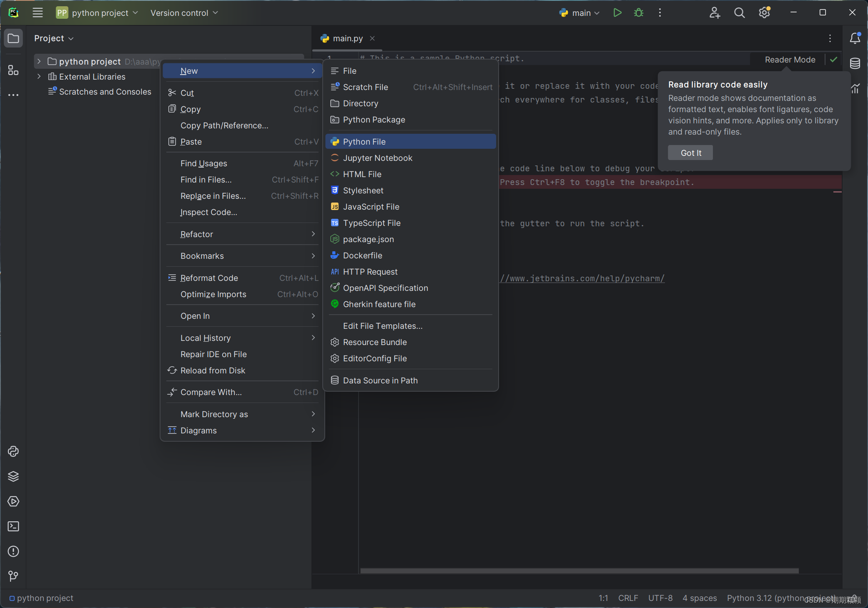Screen dimensions: 868x608
Task: Expand the Mark Directory as submenu
Action: [x=242, y=414]
